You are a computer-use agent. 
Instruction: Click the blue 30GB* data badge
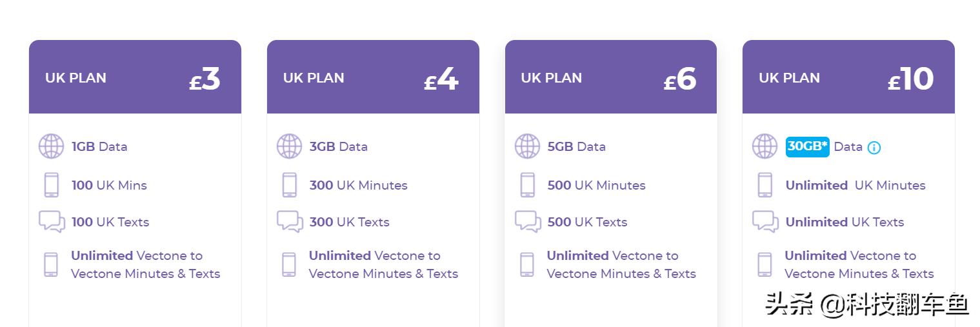pos(807,146)
